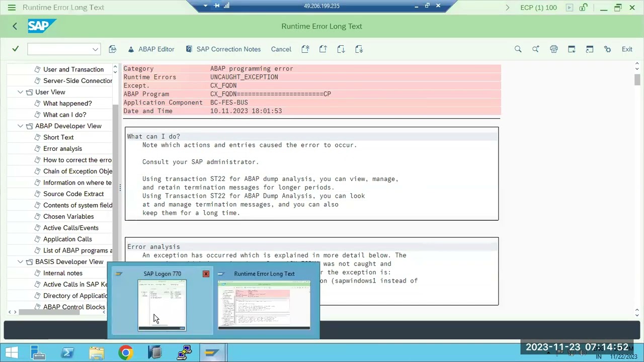This screenshot has height=362, width=644.
Task: Click the remote session pin icon
Action: 217,6
